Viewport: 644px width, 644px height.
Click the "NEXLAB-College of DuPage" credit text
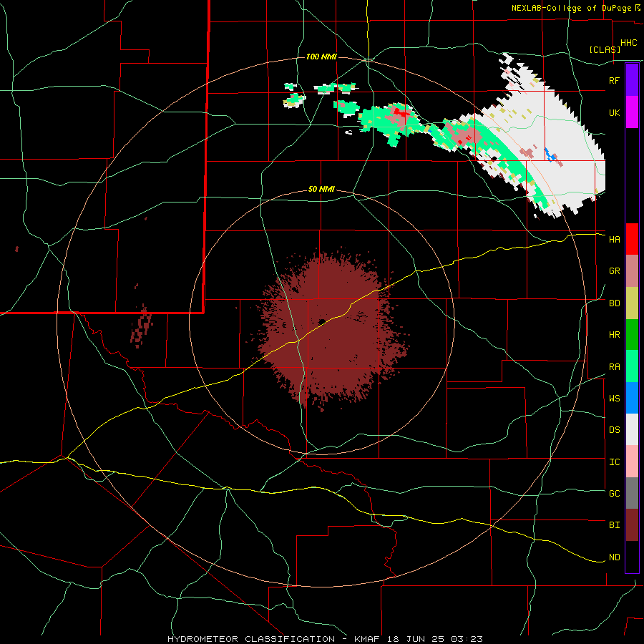pos(572,8)
